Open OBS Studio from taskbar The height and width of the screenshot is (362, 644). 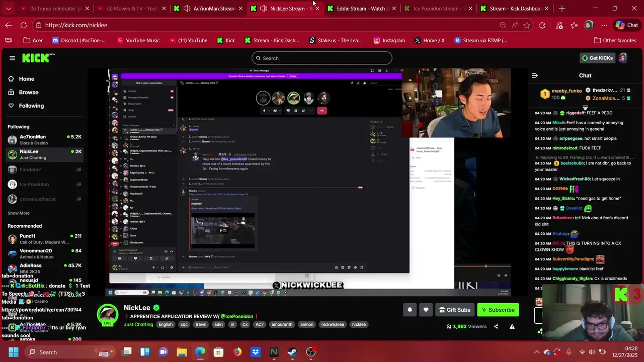[x=311, y=352]
